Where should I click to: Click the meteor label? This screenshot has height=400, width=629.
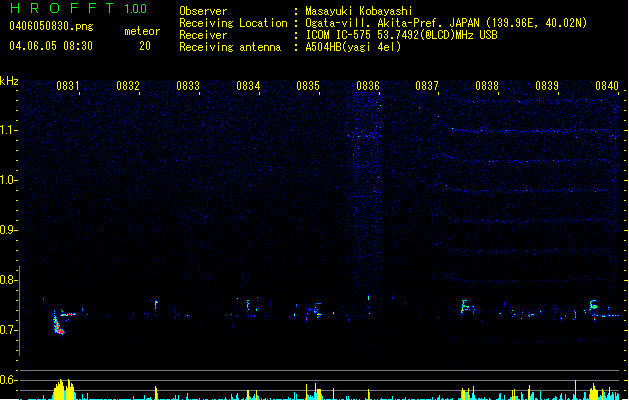142,31
